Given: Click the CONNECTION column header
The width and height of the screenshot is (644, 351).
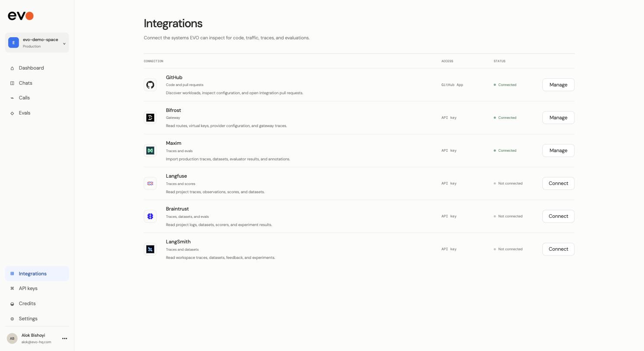Looking at the screenshot, I should coord(154,61).
